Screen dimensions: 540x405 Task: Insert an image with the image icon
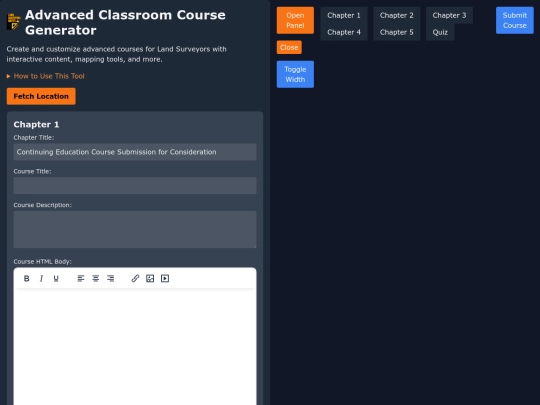[150, 278]
